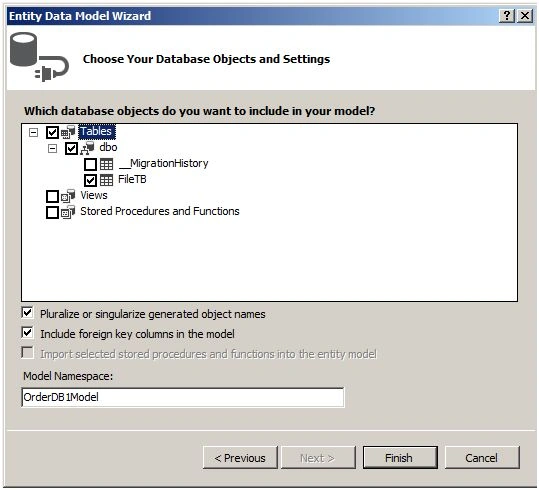Toggle Pluralize or singularize object names
Viewport: 539px width, 490px height.
click(28, 313)
